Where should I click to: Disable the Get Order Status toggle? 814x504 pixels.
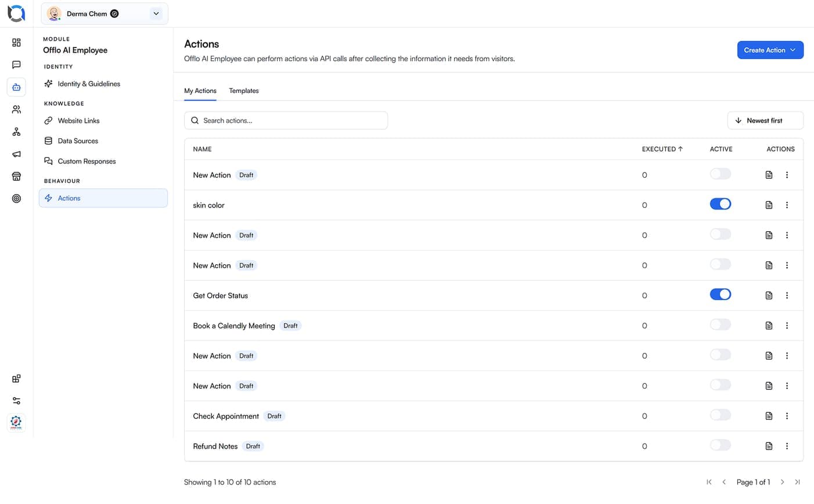tap(721, 294)
